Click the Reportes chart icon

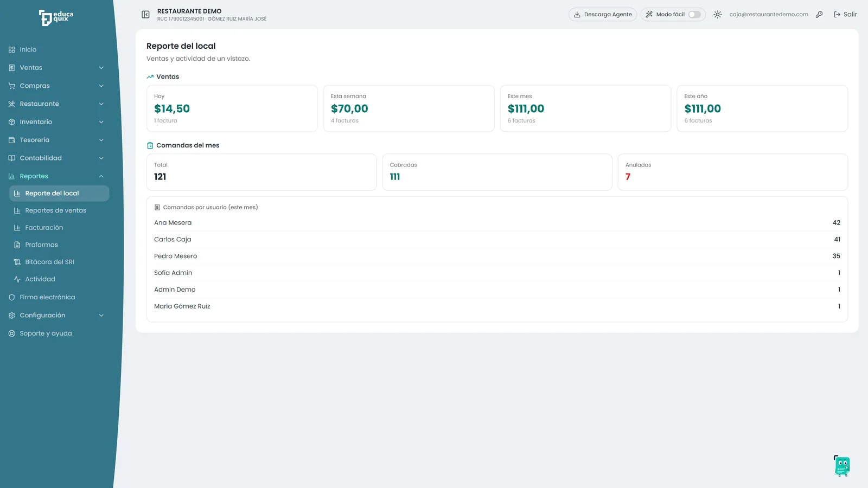click(x=12, y=176)
